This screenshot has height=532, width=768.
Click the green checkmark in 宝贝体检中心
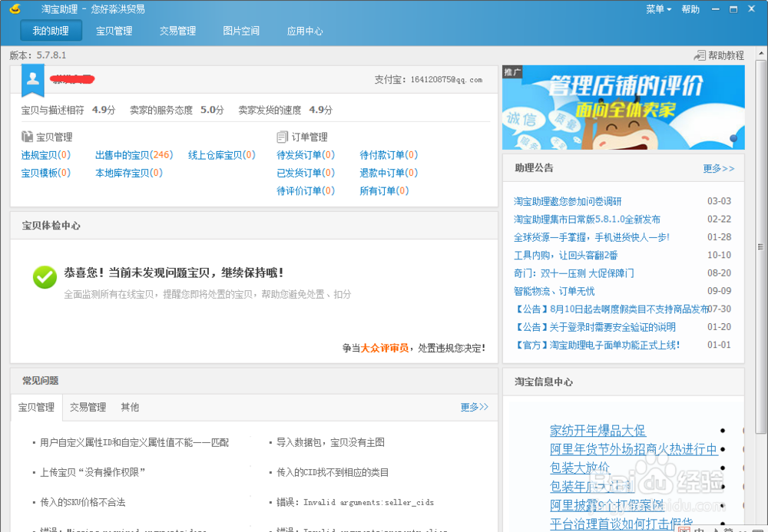point(45,278)
